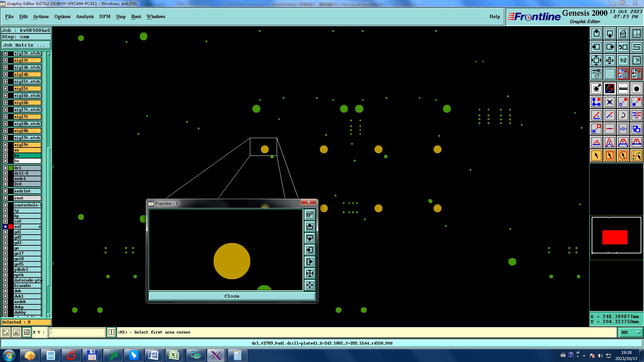
Task: Select the bs layer name
Action: point(27,156)
